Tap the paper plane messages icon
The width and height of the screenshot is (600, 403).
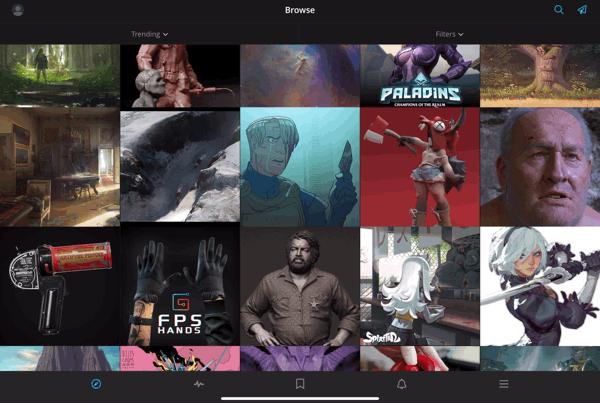[x=582, y=10]
